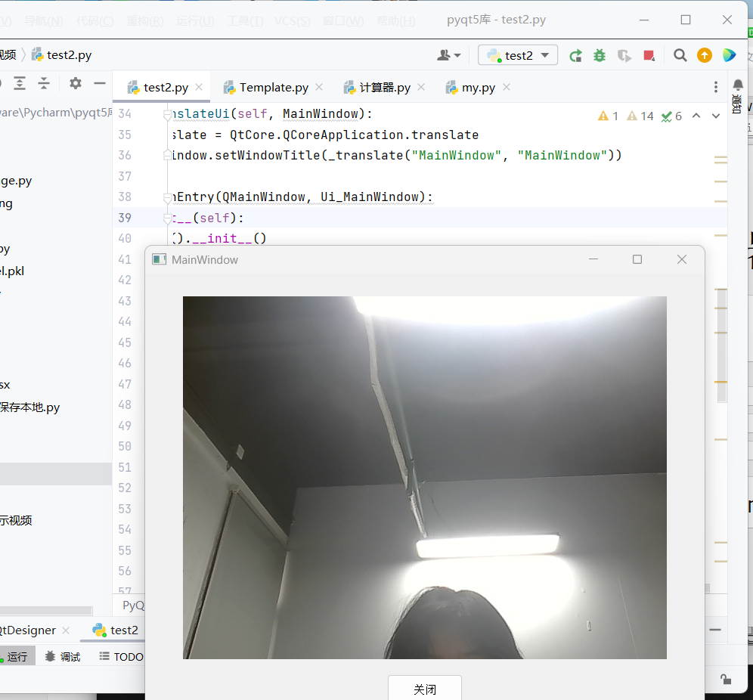The image size is (753, 700).
Task: Open the VCS(S) menu
Action: click(x=292, y=20)
